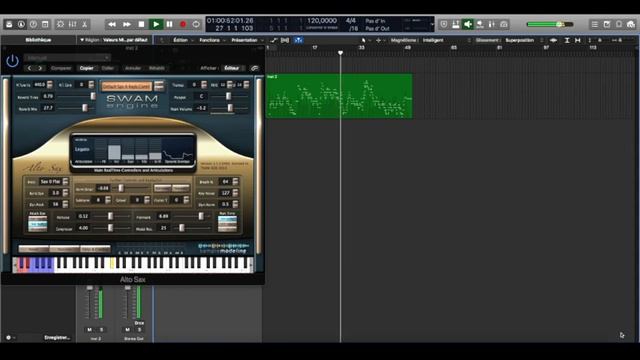This screenshot has width=640, height=360.
Task: Open the Editors scissors icon
Action: click(84, 24)
